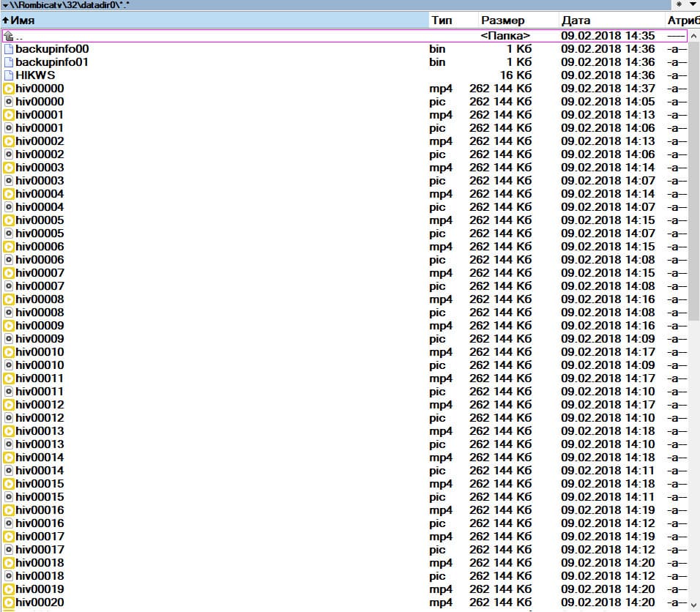Click the date 09.02.2018 14:09 of hiv00010

pos(608,365)
